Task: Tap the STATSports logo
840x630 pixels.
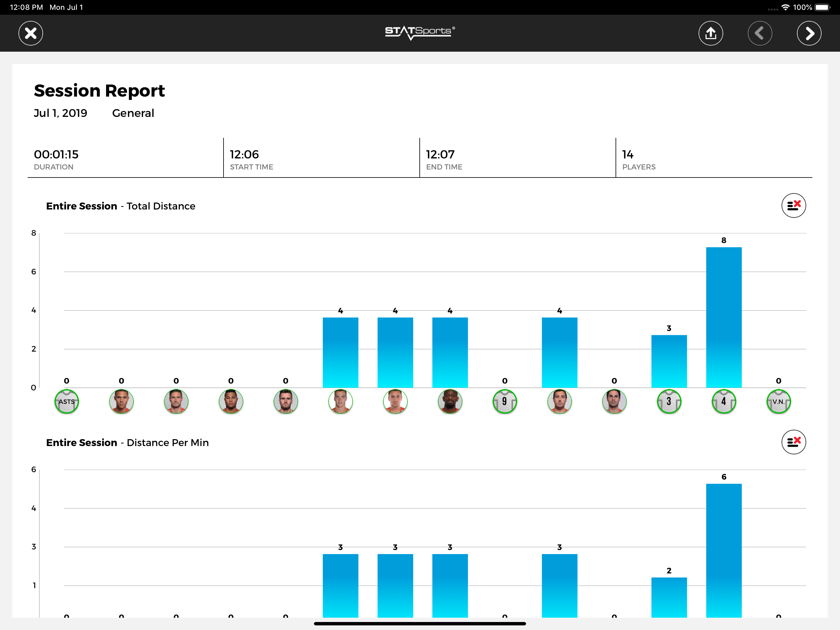Action: click(420, 33)
